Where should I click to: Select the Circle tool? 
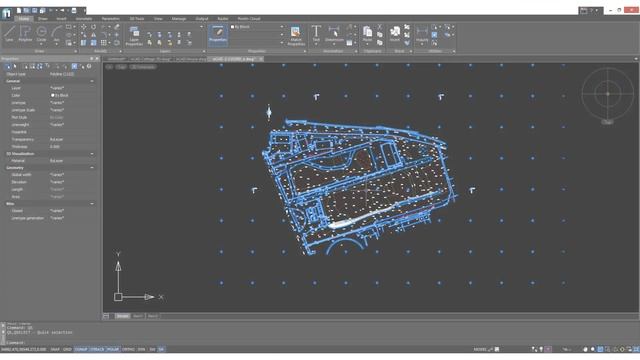tap(41, 33)
